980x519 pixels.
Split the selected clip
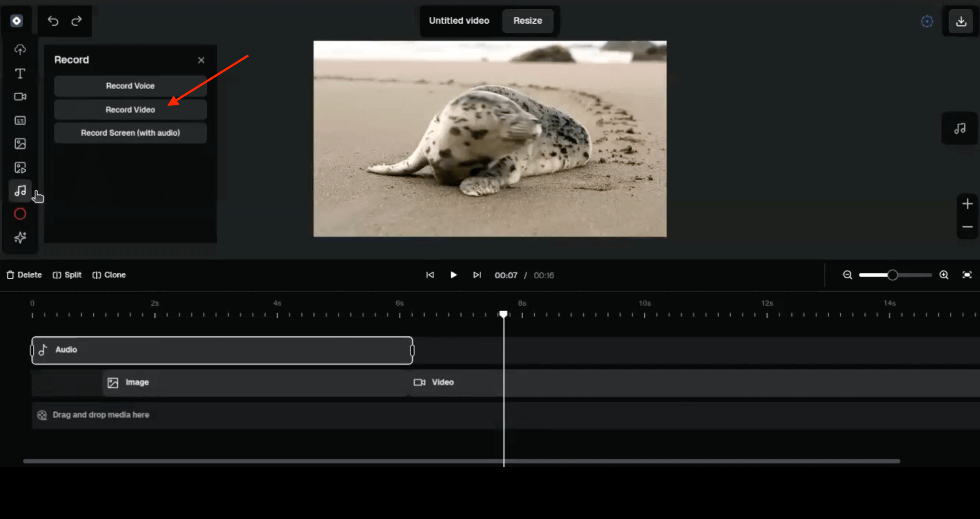tap(67, 275)
